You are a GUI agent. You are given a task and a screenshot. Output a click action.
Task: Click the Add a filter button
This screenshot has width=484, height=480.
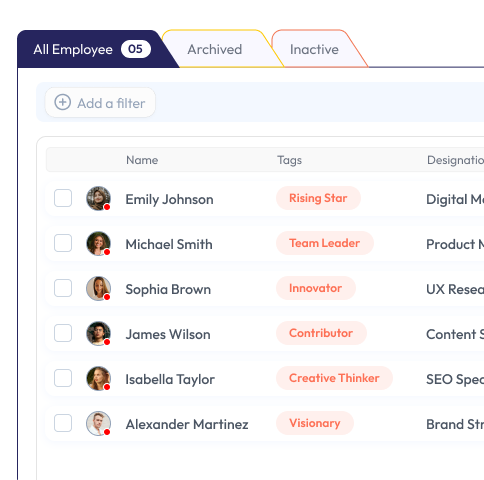click(x=100, y=102)
